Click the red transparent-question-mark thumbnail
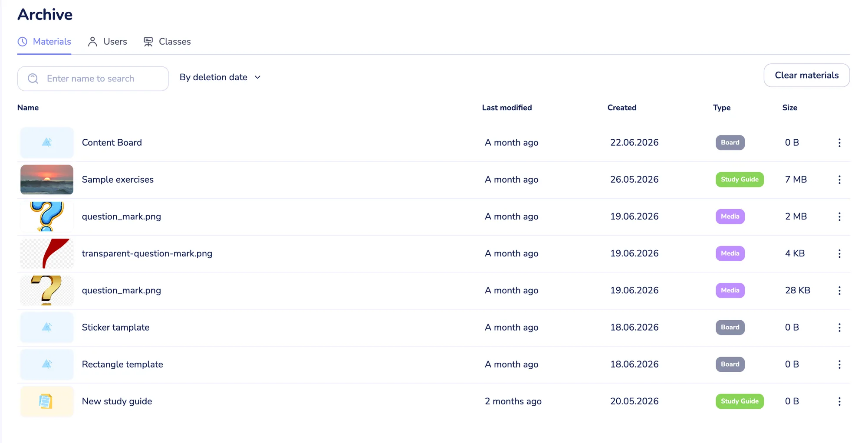Screen dimensions: 868x443 pos(47,253)
